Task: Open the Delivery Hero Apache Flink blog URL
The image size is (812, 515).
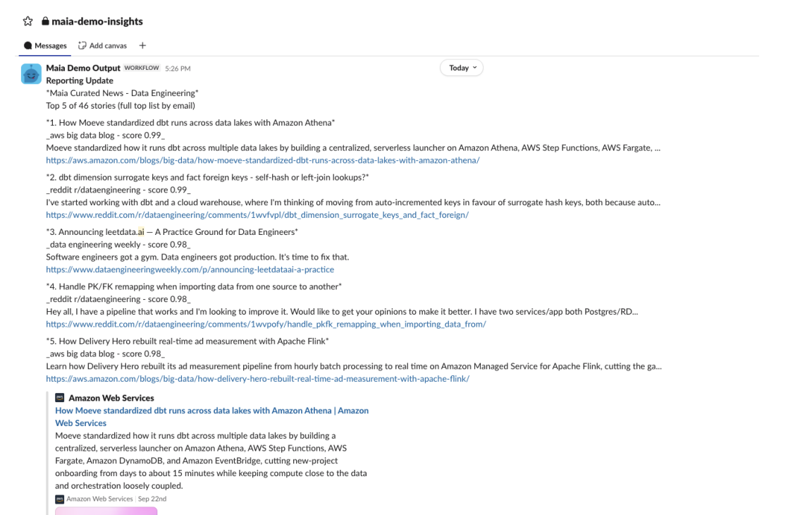Action: 258,379
